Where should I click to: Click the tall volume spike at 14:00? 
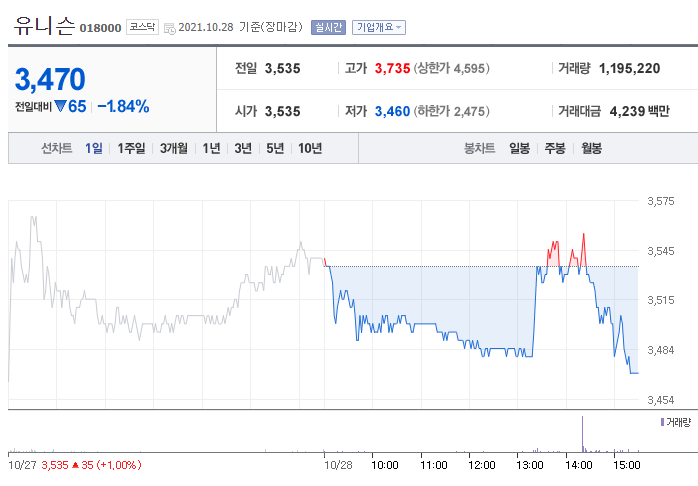pos(582,434)
